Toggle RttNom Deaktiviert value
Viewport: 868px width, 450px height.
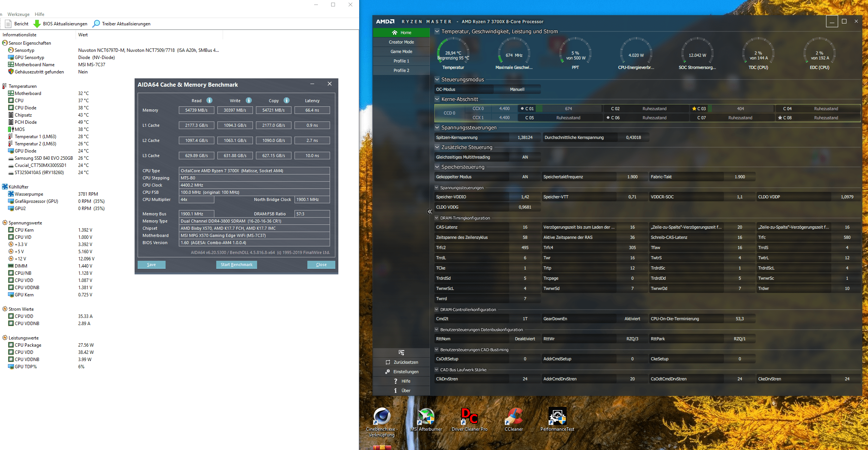tap(525, 339)
